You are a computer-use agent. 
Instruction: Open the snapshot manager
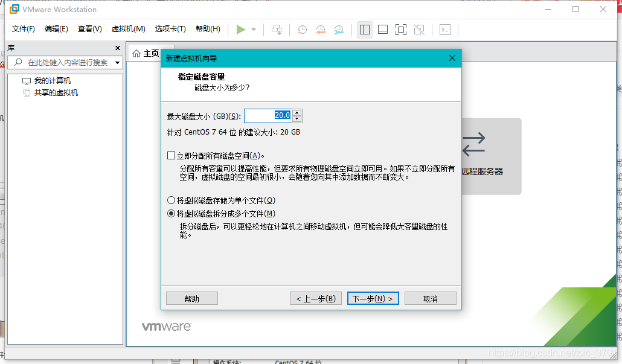pos(338,29)
